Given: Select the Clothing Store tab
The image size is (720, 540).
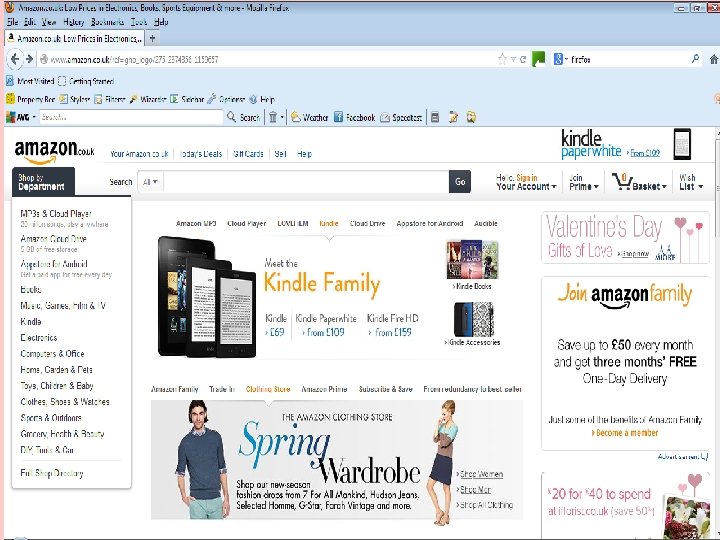Looking at the screenshot, I should click(268, 389).
